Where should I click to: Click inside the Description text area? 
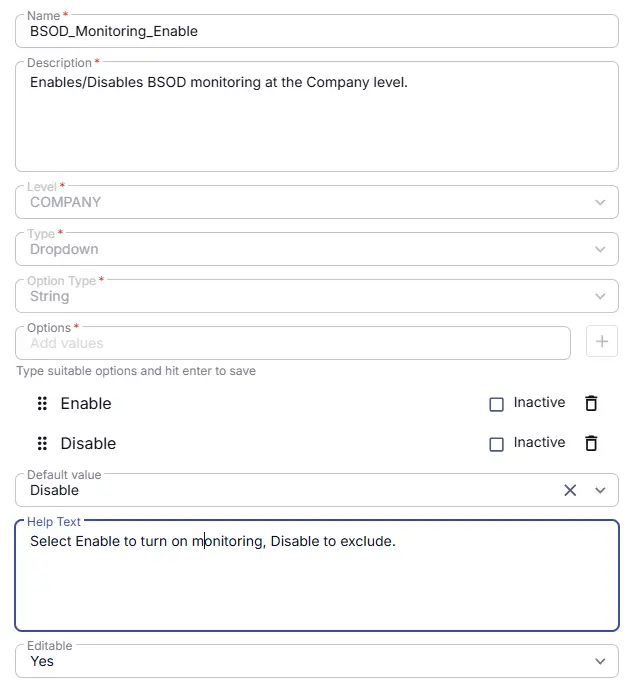point(317,117)
